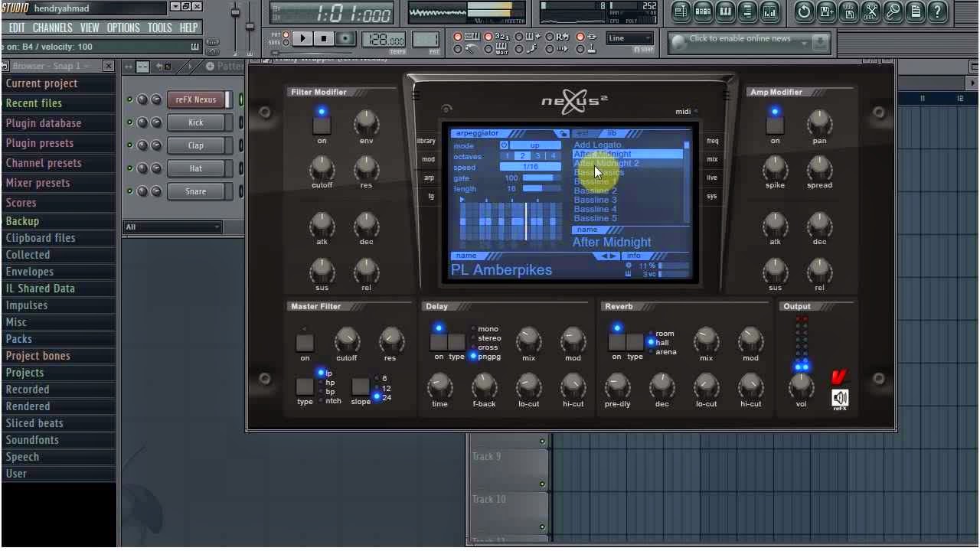Click the arpeggiator length slider bar
Image resolution: width=980 pixels, height=551 pixels.
coord(541,188)
